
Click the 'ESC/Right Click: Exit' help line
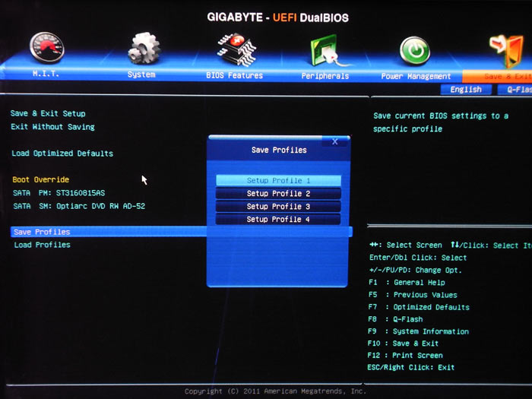coord(411,367)
